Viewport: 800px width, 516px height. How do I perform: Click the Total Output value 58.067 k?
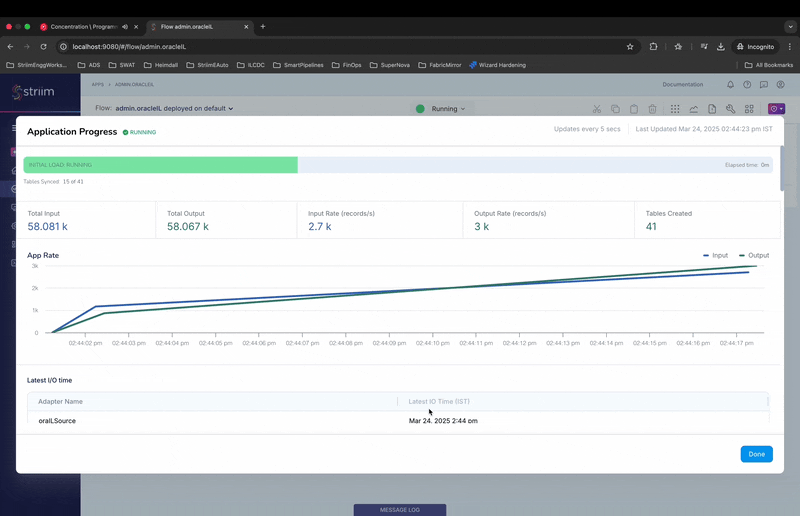(188, 227)
